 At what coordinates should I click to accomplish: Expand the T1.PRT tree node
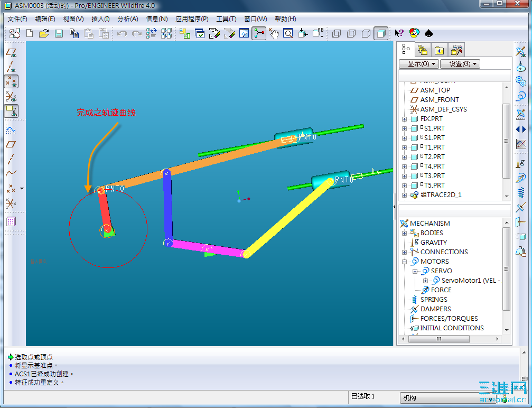click(x=405, y=147)
